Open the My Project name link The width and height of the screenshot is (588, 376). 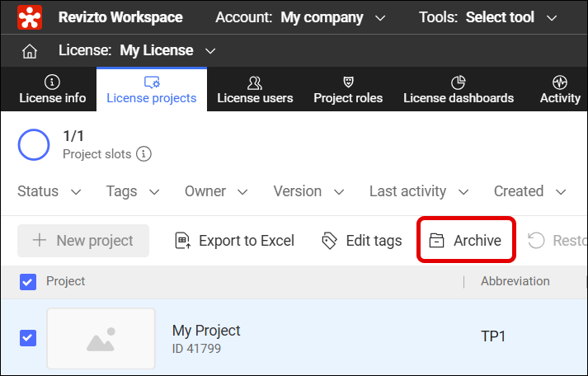[206, 331]
